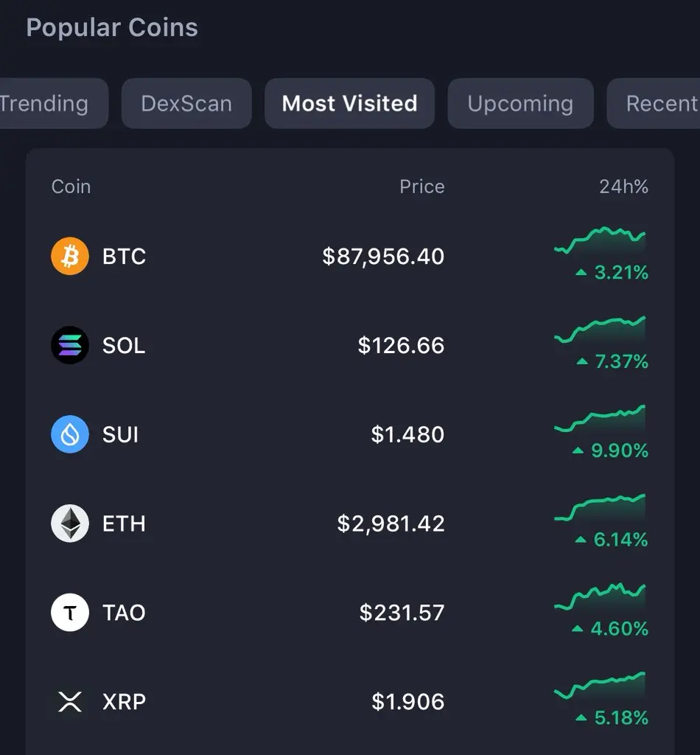Viewport: 700px width, 755px height.
Task: Click the ETH price $2,981.42
Action: pos(391,523)
